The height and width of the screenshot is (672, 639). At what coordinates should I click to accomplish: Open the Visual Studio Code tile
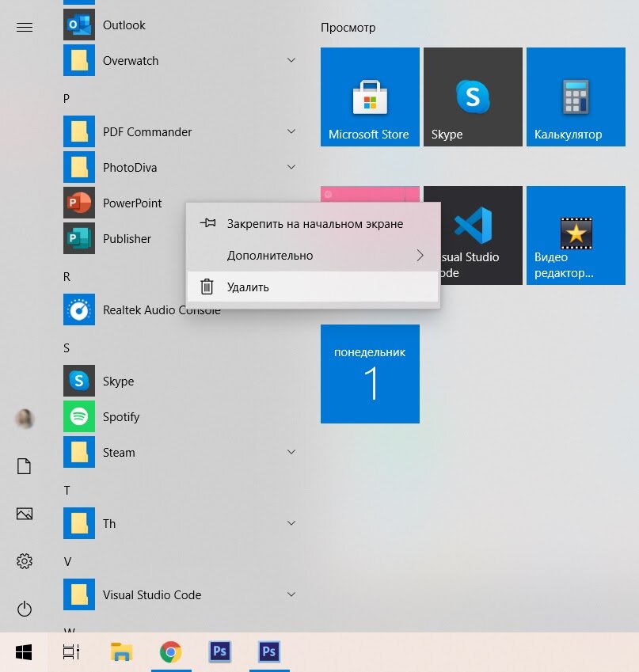click(x=481, y=235)
